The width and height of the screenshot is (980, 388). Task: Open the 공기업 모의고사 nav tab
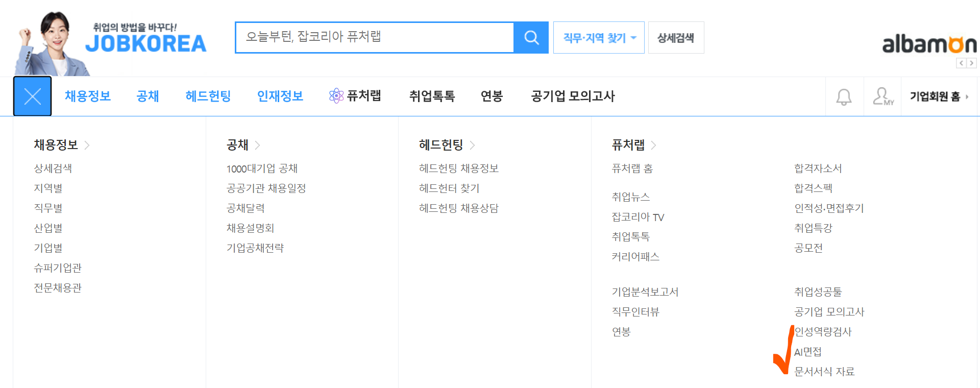[573, 96]
